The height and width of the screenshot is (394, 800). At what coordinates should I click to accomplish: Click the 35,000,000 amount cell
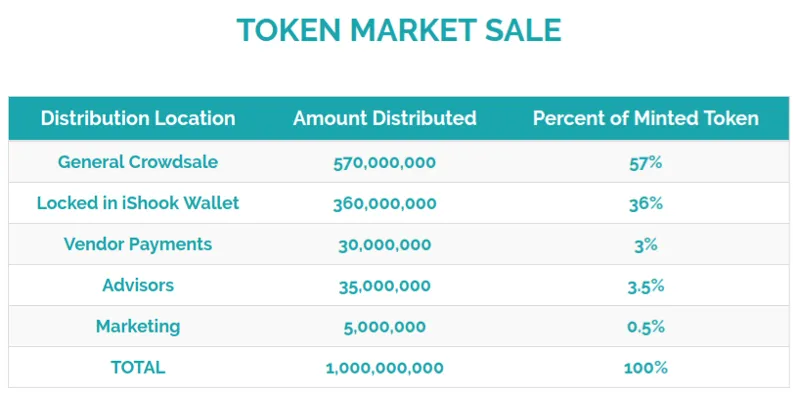click(385, 286)
